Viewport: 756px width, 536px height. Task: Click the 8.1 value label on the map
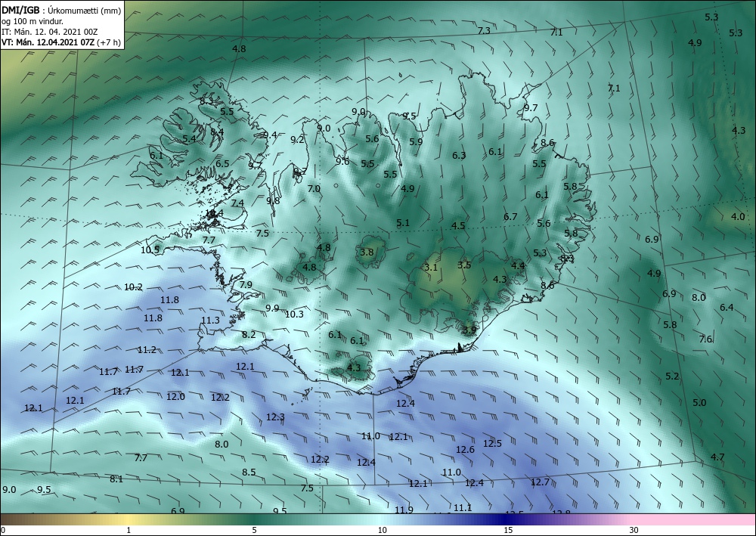[x=116, y=479]
